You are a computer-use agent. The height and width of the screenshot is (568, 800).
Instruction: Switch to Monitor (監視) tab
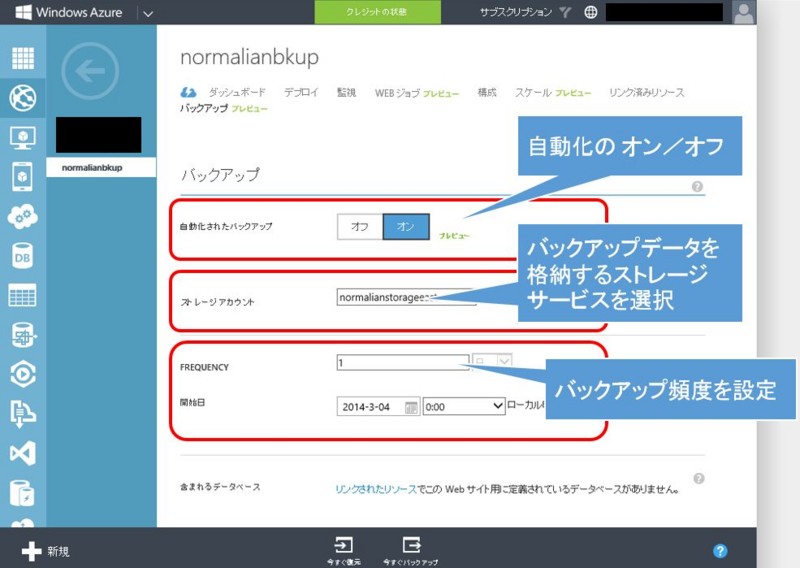coord(346,92)
